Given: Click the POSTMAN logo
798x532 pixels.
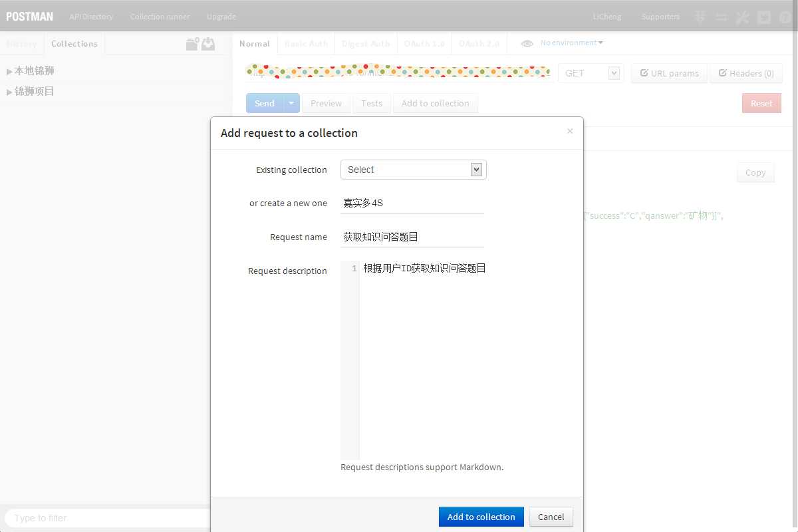Looking at the screenshot, I should click(29, 17).
